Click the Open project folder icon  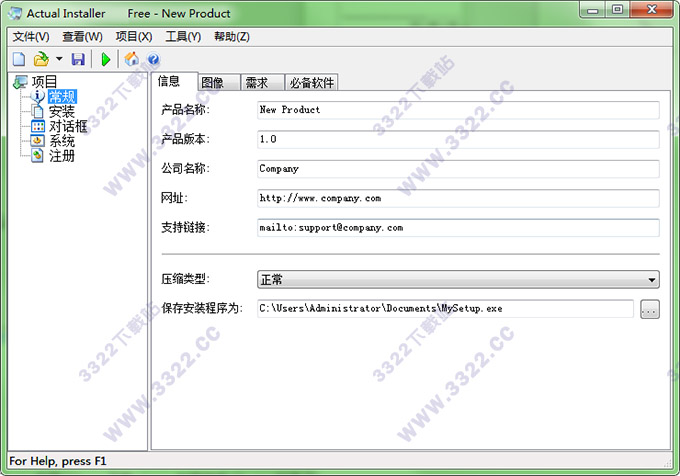(41, 59)
